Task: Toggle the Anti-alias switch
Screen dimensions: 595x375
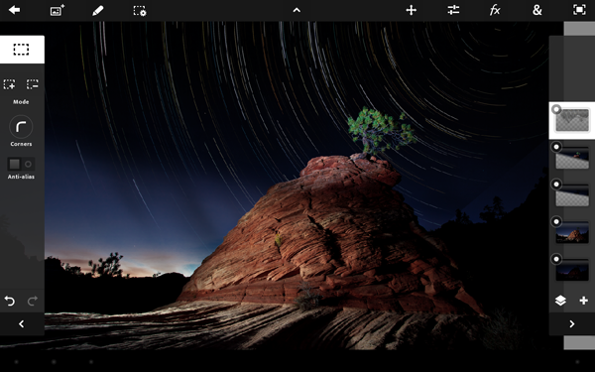Action: coord(21,164)
